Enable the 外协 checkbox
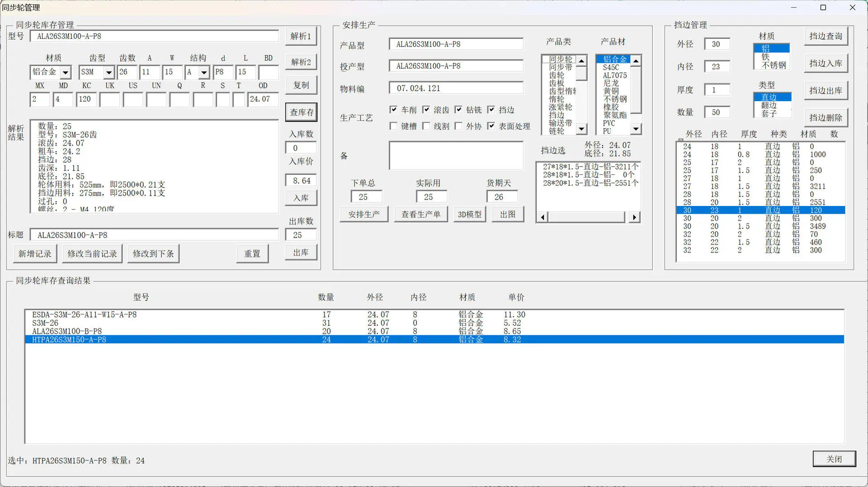This screenshot has height=487, width=868. [458, 126]
